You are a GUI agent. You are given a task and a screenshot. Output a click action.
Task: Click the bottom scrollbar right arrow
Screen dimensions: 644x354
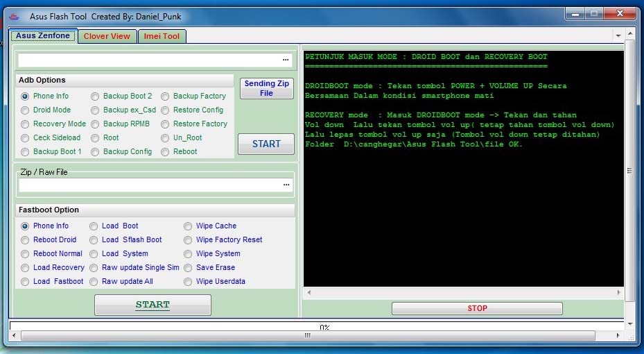click(618, 335)
